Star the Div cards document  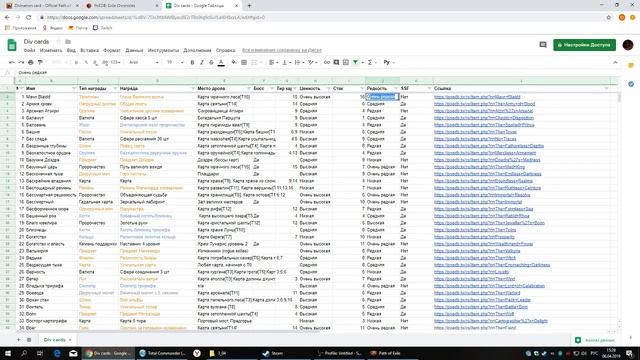point(58,42)
